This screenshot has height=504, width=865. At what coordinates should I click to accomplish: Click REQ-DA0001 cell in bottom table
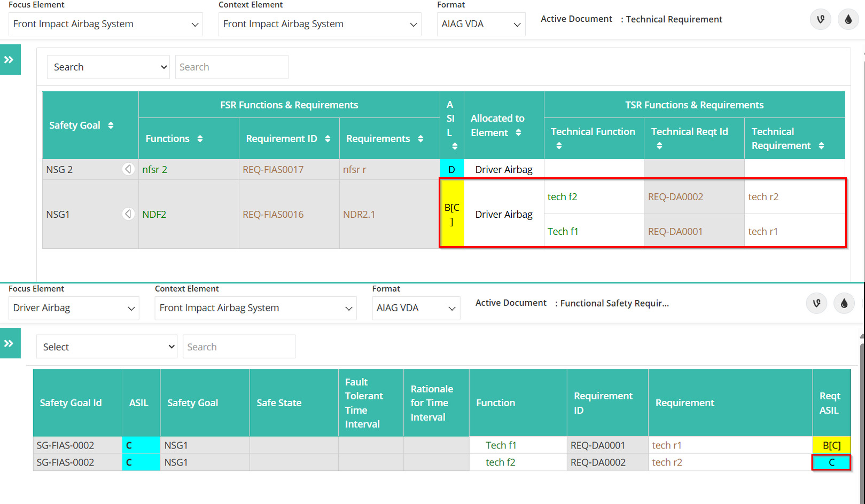coord(607,445)
